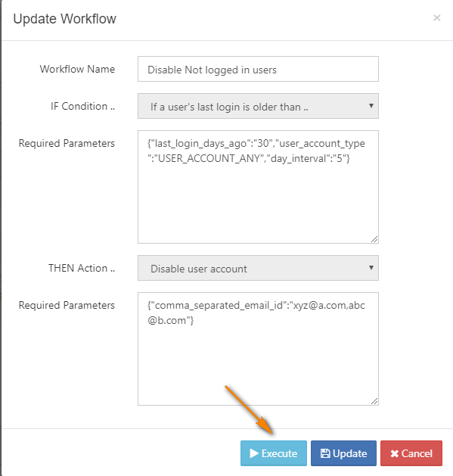Click the THEN Action label

coord(82,268)
